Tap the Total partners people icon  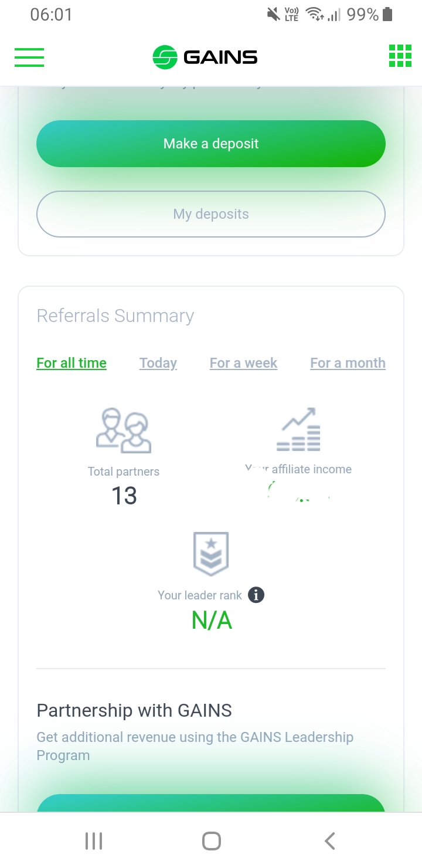124,431
